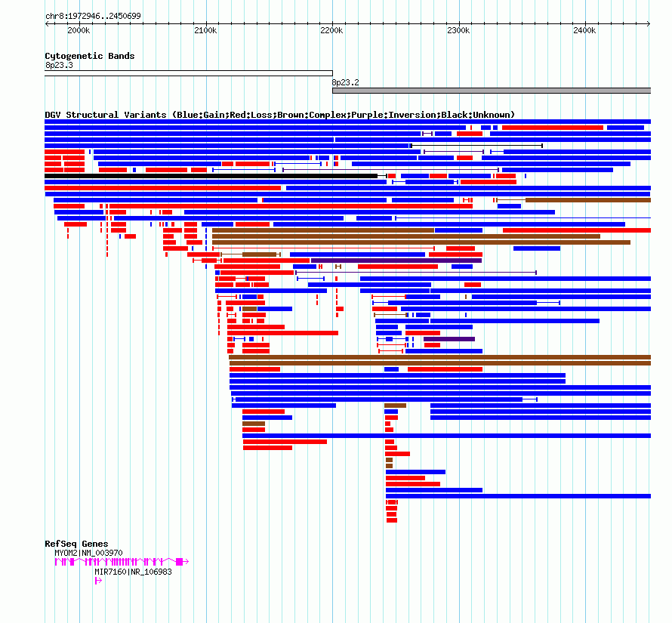Open the DGV Structural Variants track title
672x623 pixels.
[279, 115]
